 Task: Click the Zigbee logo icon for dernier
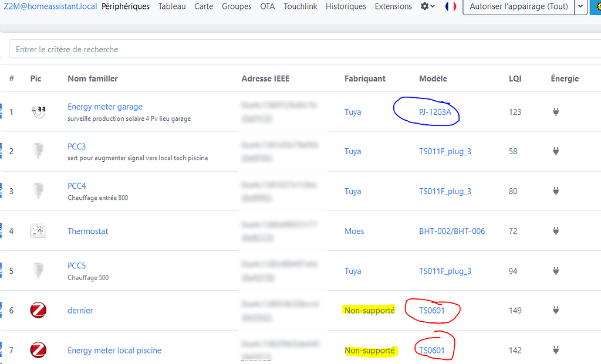38,311
